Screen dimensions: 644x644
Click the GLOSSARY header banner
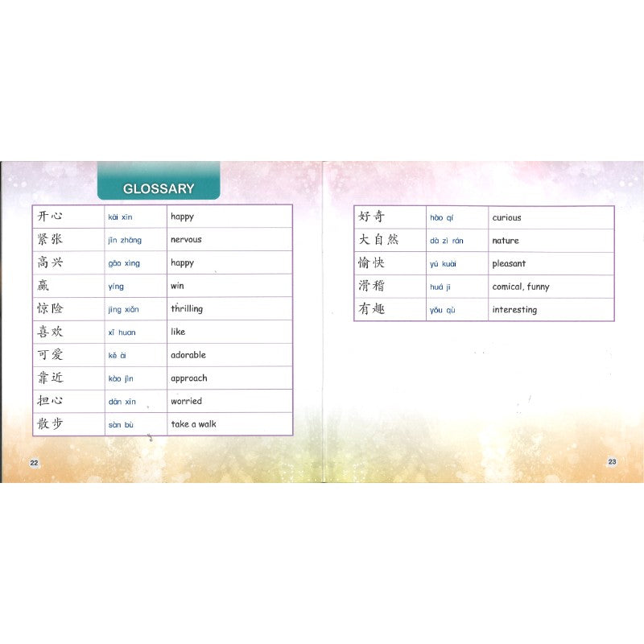click(x=158, y=188)
